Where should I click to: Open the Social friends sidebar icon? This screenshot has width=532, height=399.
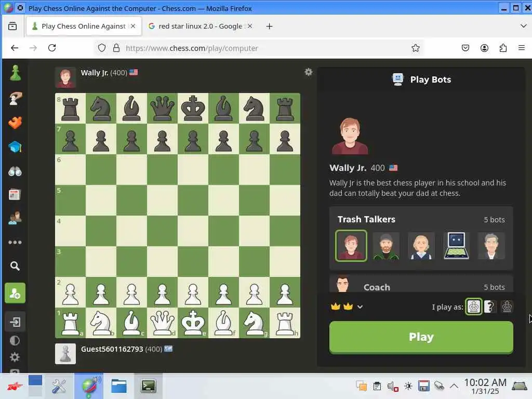(x=15, y=218)
